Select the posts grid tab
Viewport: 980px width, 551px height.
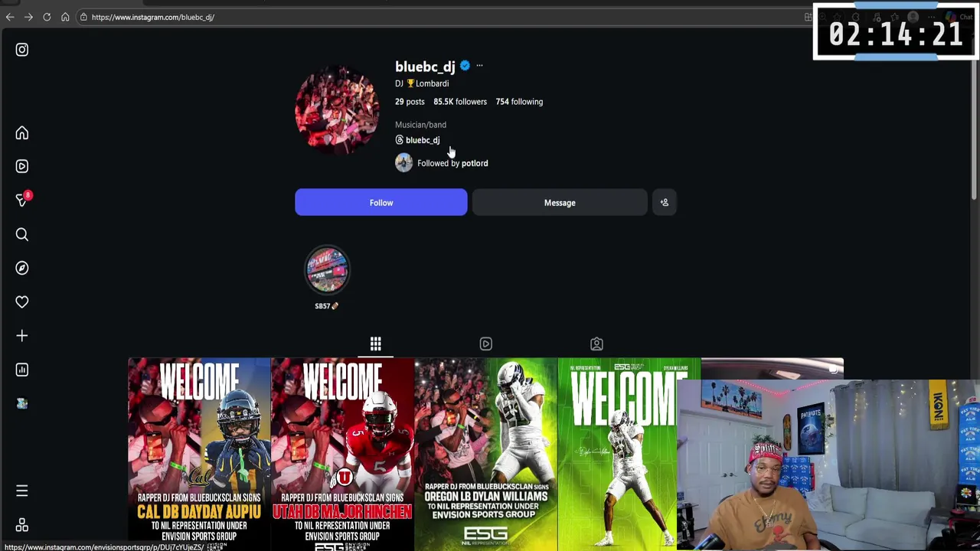(376, 344)
